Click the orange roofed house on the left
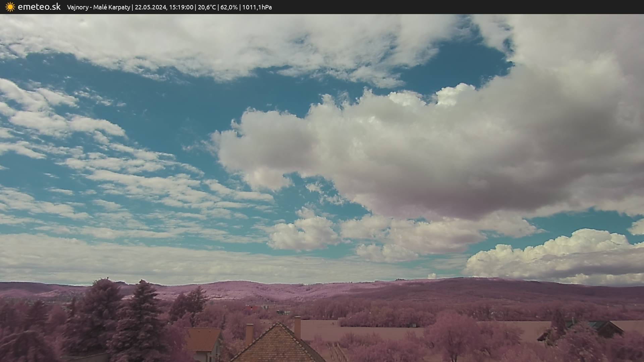The image size is (644, 362). point(203,339)
